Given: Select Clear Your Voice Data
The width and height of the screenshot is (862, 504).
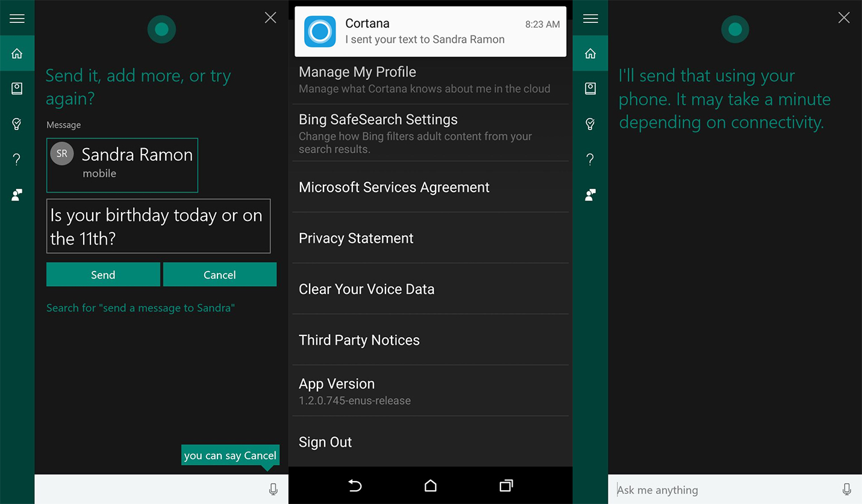Looking at the screenshot, I should point(431,289).
